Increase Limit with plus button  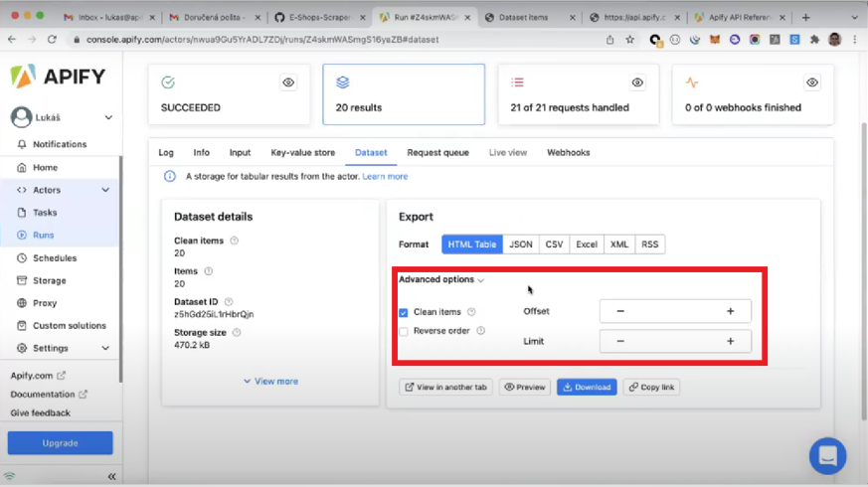(730, 342)
